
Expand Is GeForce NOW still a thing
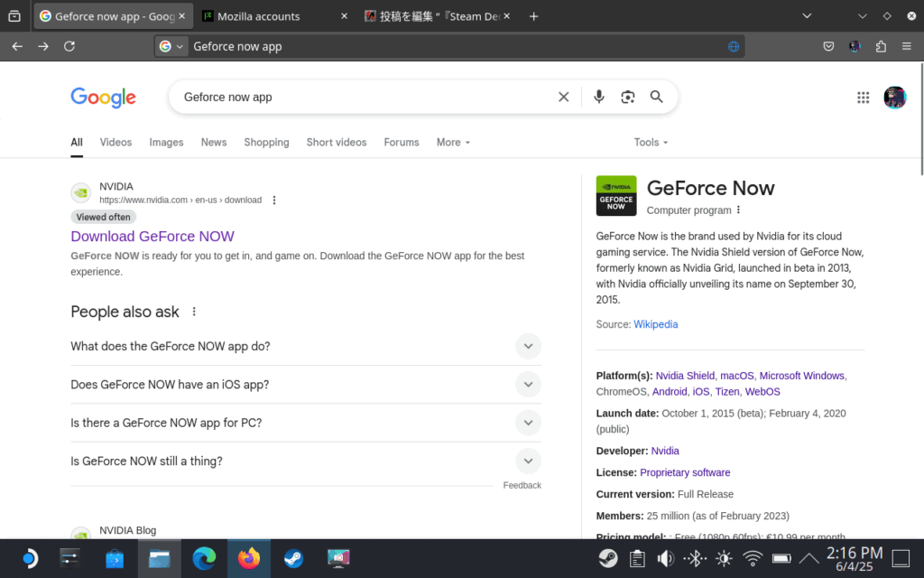[305, 461]
